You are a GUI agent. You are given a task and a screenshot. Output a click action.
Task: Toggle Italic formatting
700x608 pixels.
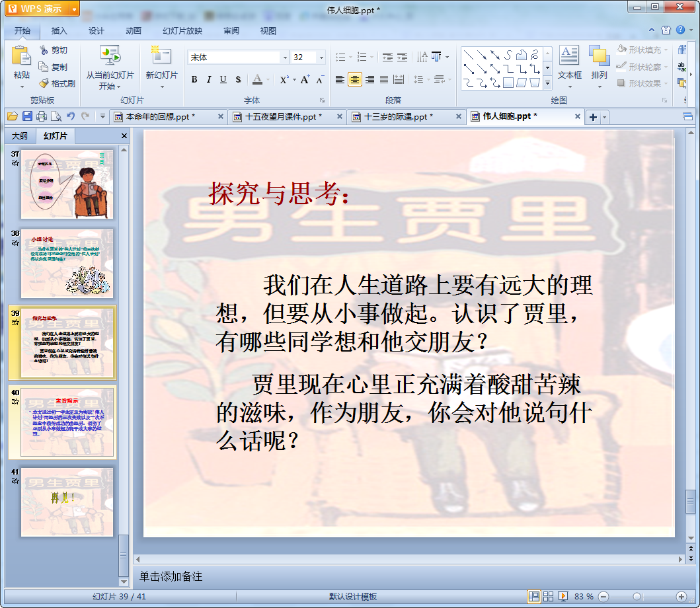click(x=208, y=79)
